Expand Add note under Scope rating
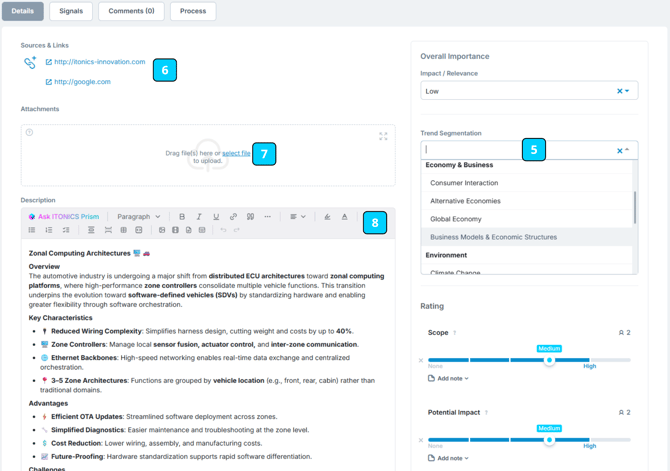This screenshot has height=471, width=670. pos(448,378)
